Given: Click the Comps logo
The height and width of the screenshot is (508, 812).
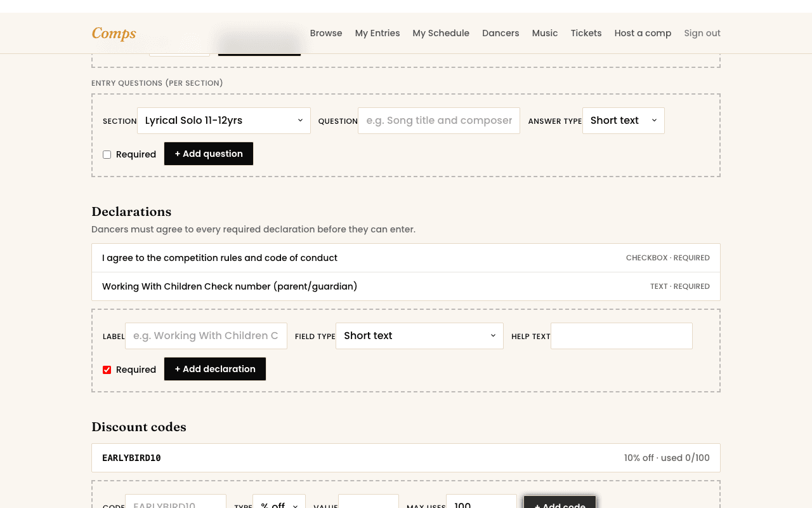Looking at the screenshot, I should point(114,33).
